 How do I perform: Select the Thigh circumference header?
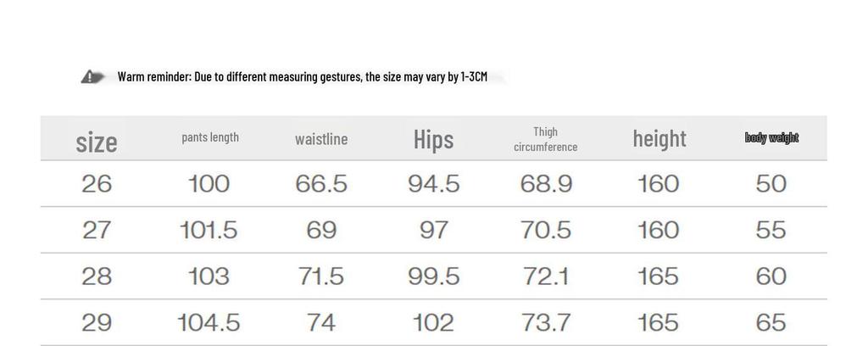tap(545, 139)
